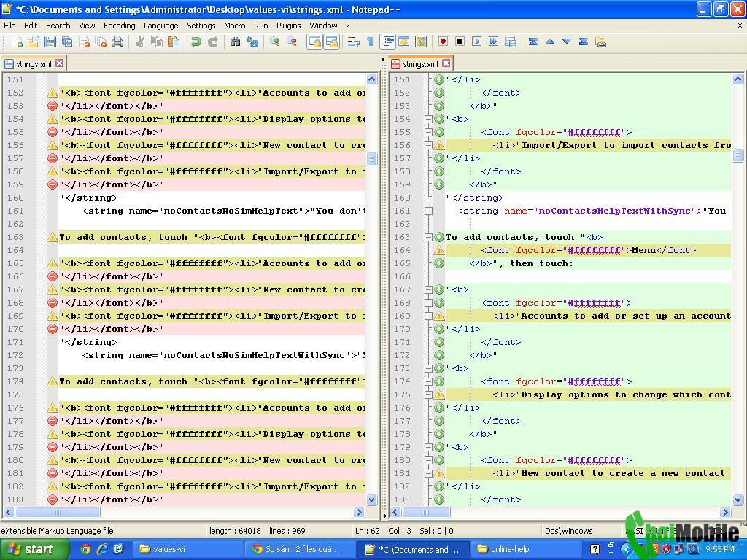Toggle synchronized vertical scrolling
This screenshot has width=747, height=560.
(x=314, y=42)
